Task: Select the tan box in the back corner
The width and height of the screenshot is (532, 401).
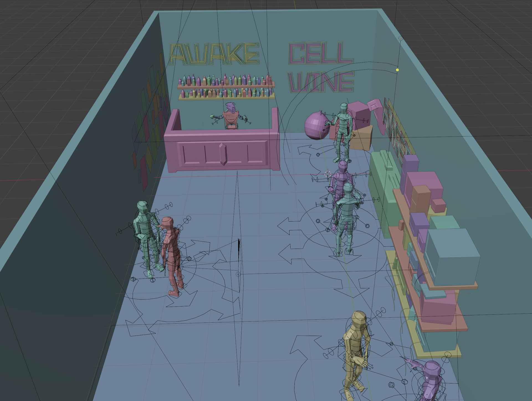Action: click(x=362, y=138)
